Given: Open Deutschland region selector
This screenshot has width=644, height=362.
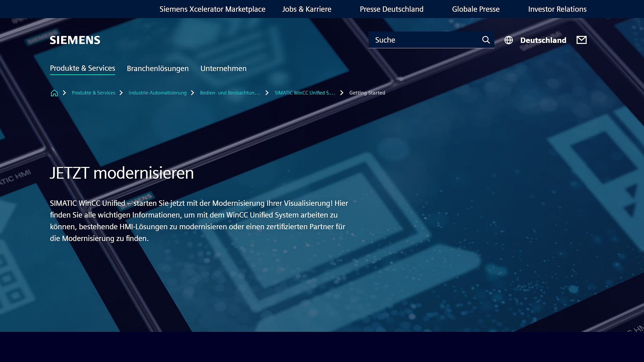Looking at the screenshot, I should tap(543, 40).
